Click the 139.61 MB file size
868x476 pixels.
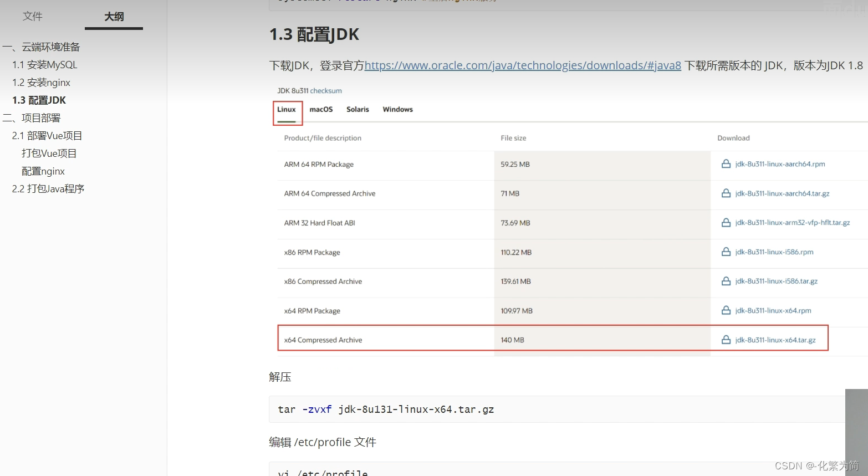click(515, 282)
